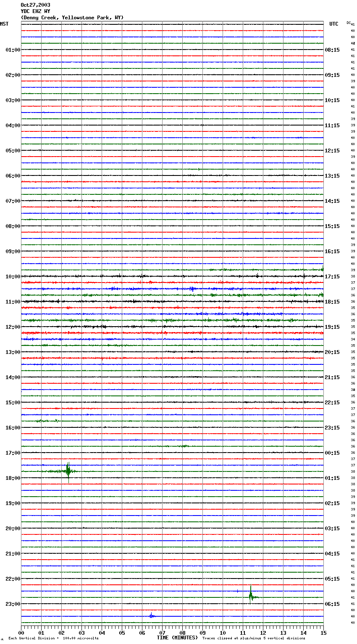This screenshot has height=644, width=357.
Task: Click the 03:15 UTC row label
Action: [332, 529]
